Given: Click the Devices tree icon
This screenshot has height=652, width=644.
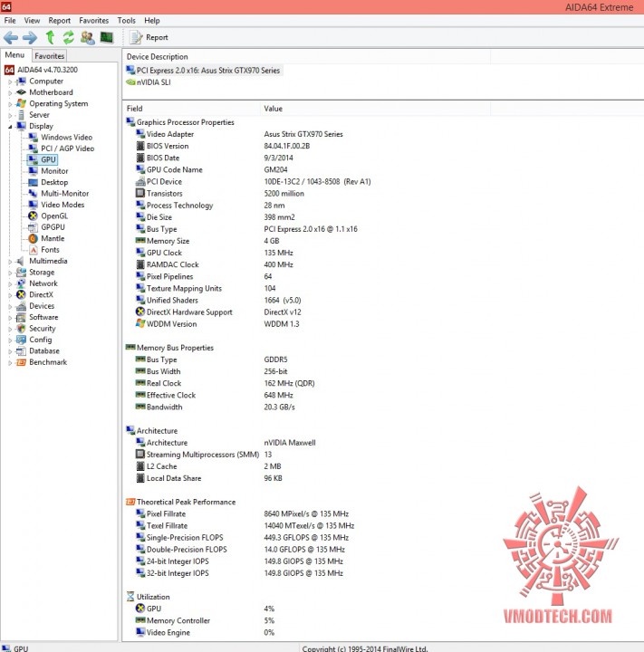Looking at the screenshot, I should click(21, 306).
